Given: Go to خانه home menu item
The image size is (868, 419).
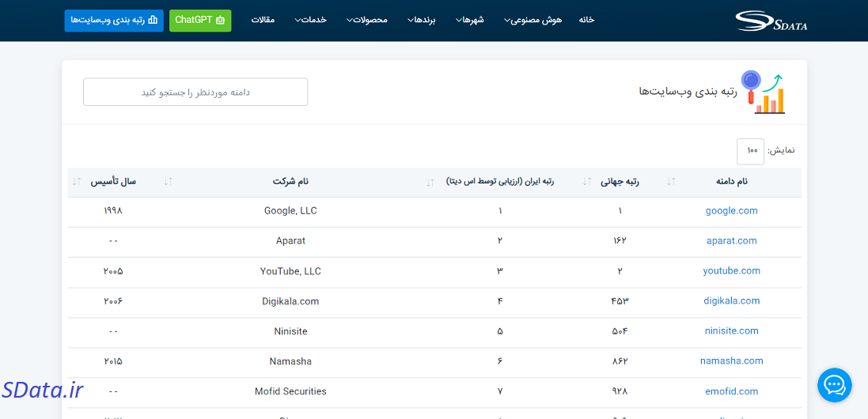Looking at the screenshot, I should 586,20.
